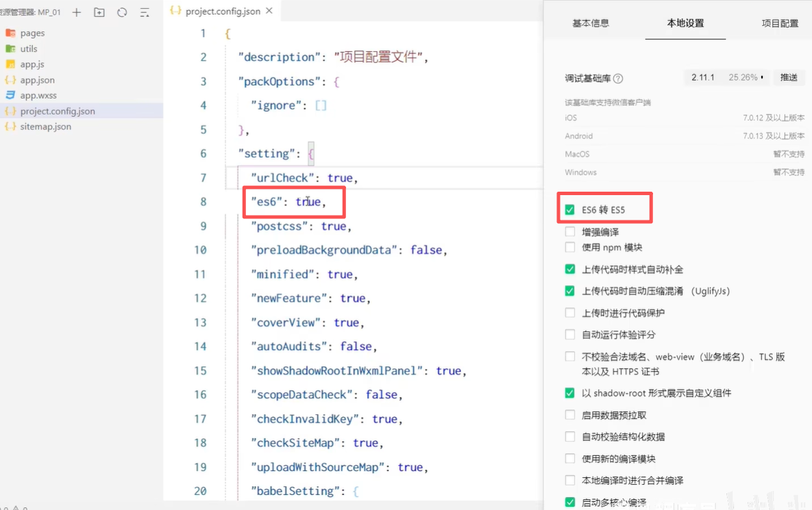Refresh the MP_01 project file tree
This screenshot has width=812, height=510.
(122, 12)
